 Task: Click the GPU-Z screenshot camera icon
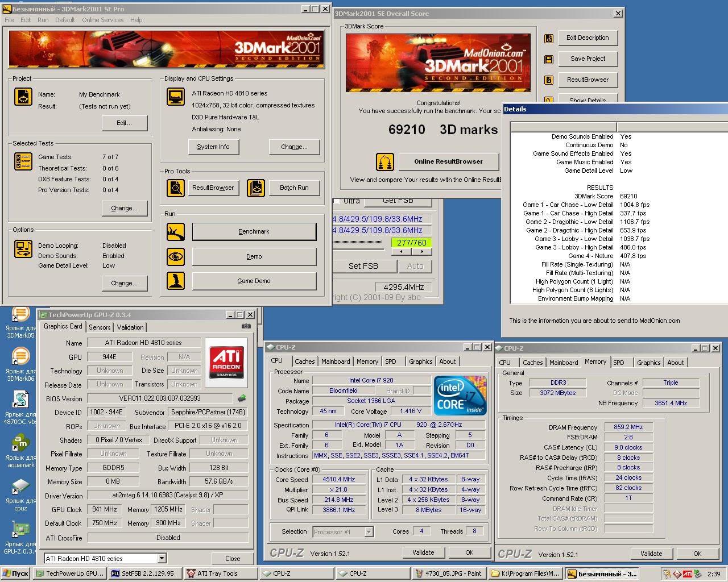pyautogui.click(x=246, y=326)
